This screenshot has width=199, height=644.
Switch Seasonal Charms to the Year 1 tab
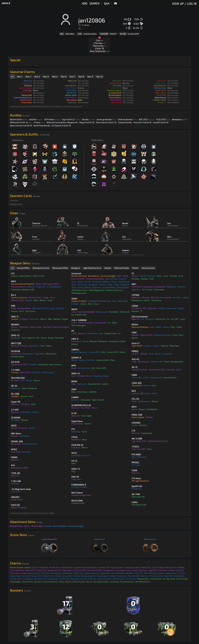(19, 77)
